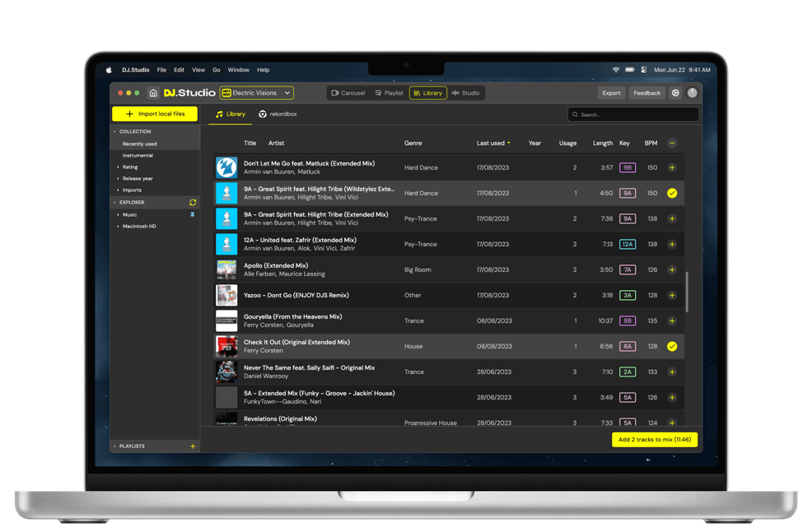Add Gouryella (From the Heavens Mix) using its plus icon
812x528 pixels.
672,321
